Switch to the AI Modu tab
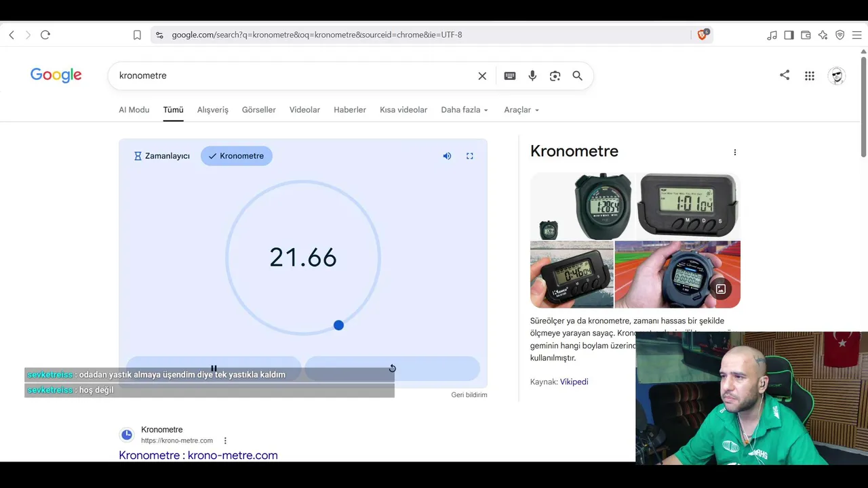Image resolution: width=868 pixels, height=488 pixels. 134,110
